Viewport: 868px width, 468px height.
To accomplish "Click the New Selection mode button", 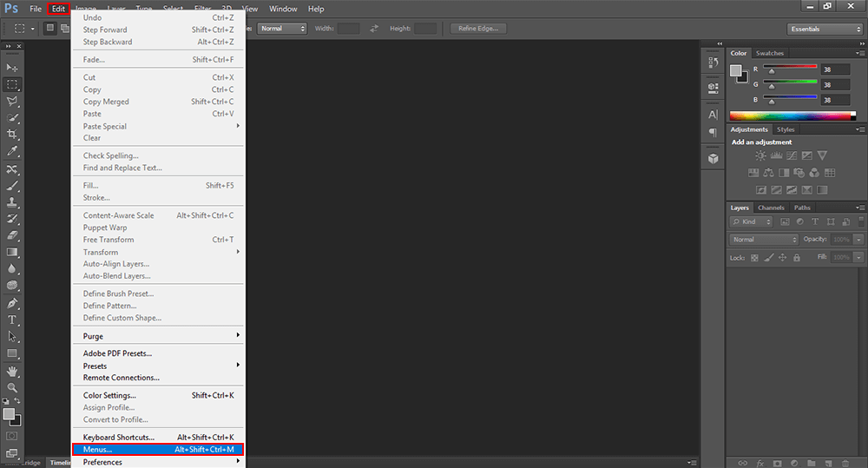I will (x=49, y=28).
